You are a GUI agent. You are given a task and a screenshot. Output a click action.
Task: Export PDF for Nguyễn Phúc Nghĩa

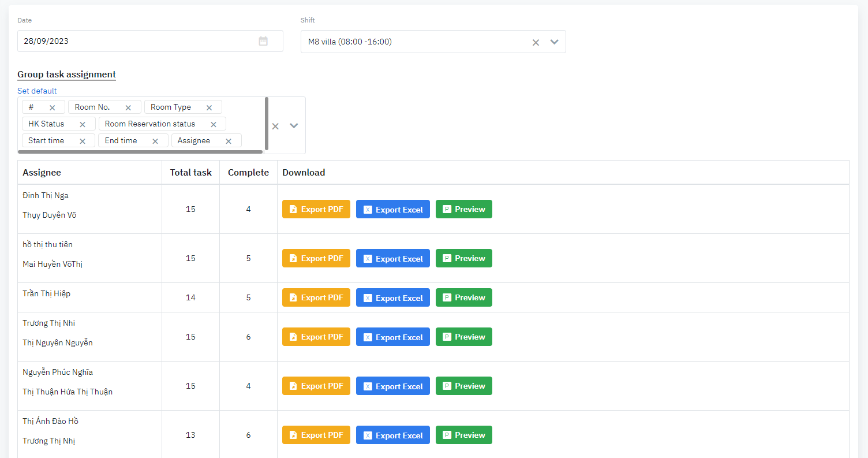[x=316, y=386]
